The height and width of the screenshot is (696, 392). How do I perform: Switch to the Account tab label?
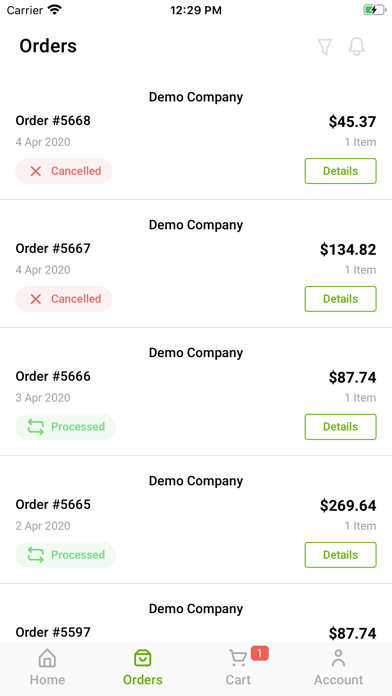click(x=338, y=680)
